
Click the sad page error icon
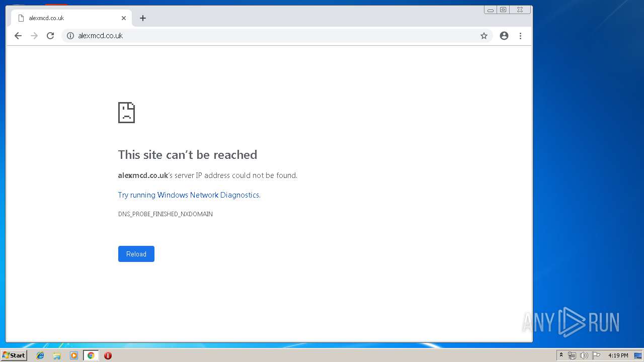coord(126,113)
